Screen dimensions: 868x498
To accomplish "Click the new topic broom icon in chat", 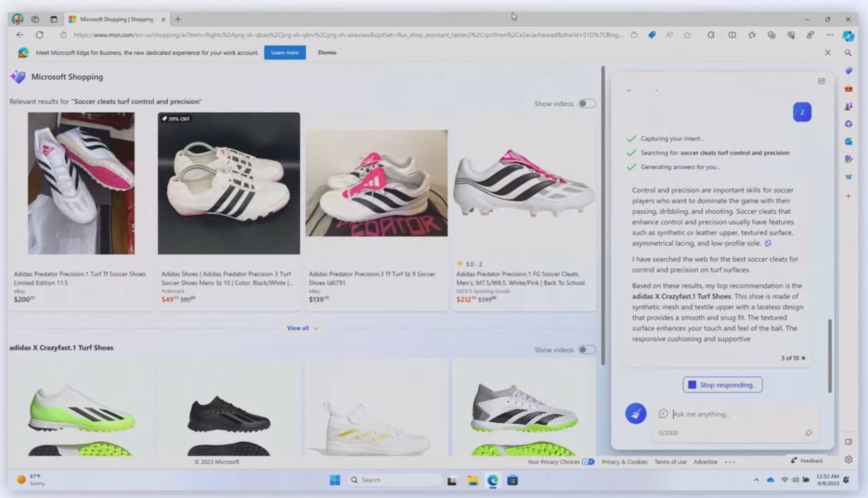I will (636, 413).
